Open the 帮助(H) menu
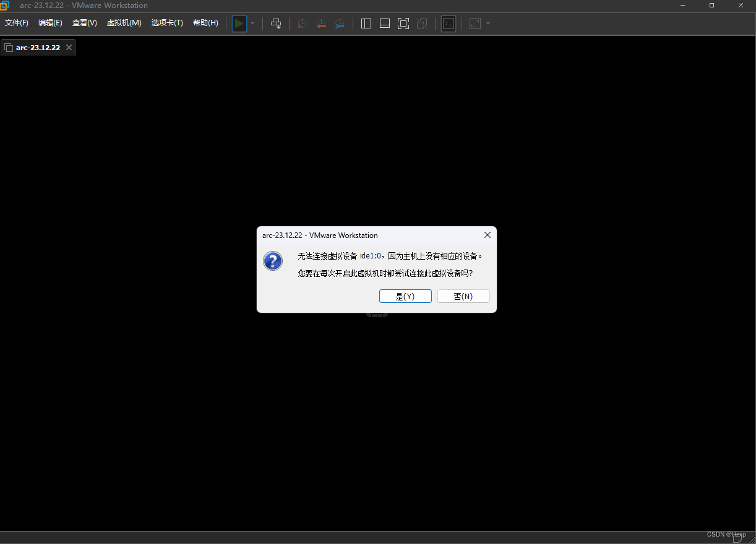 coord(205,23)
